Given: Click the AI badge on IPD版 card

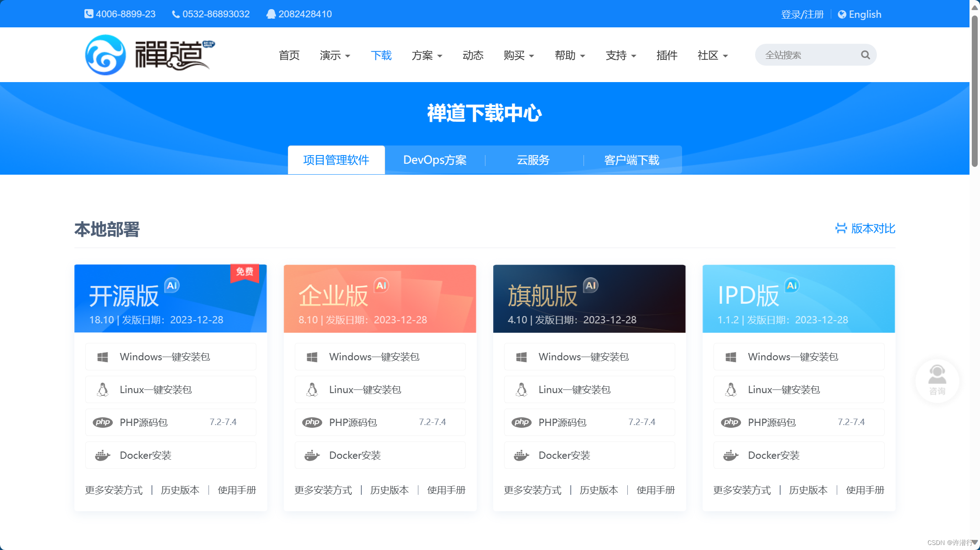Looking at the screenshot, I should [x=792, y=285].
